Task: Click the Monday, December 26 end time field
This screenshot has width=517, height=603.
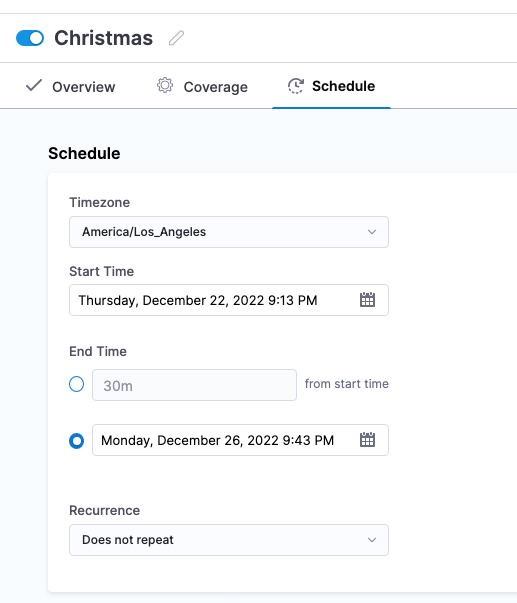Action: [x=240, y=440]
